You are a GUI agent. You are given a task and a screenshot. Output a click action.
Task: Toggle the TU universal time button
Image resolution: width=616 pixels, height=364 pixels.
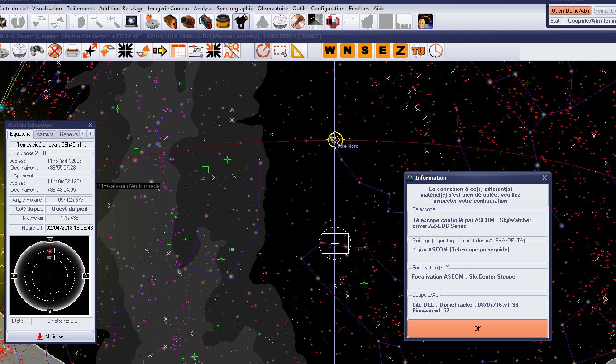point(418,51)
